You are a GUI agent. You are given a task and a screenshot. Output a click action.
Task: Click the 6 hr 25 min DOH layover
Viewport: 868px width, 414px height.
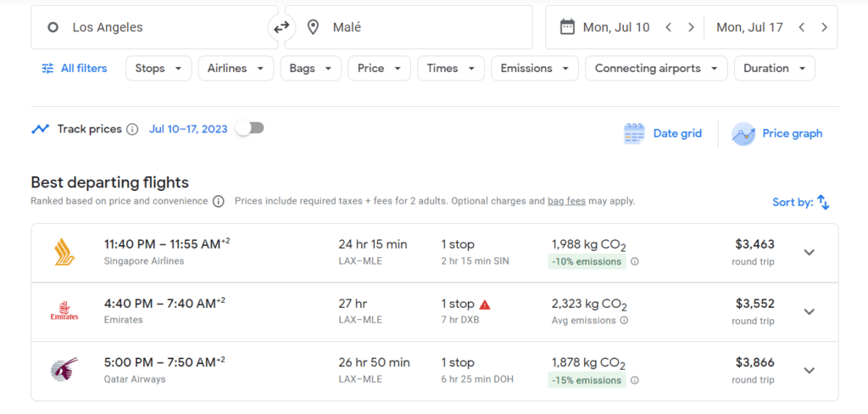tap(477, 379)
